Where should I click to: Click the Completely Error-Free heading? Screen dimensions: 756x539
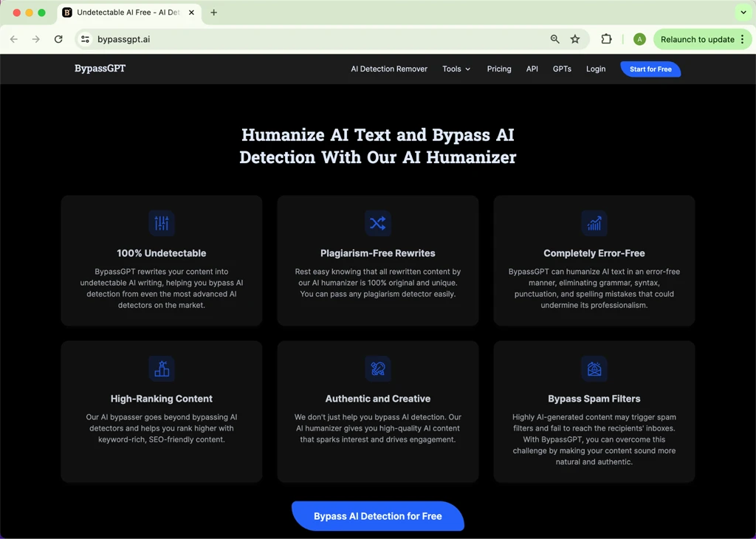pyautogui.click(x=594, y=253)
